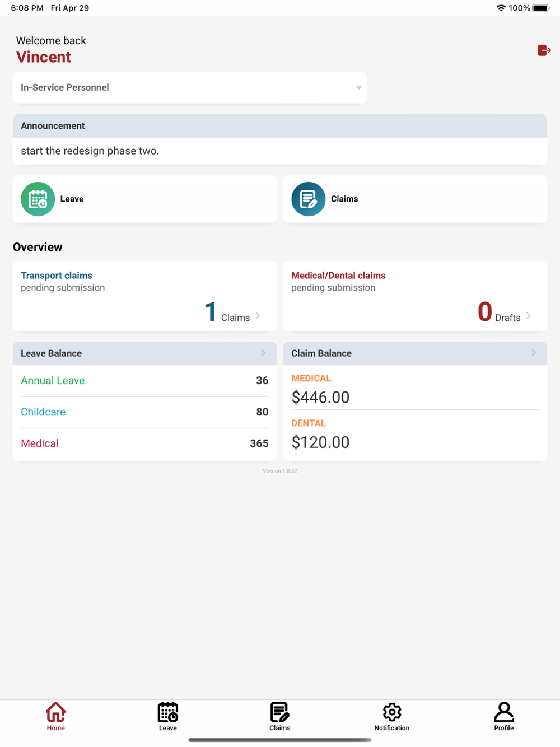Open the Notification gear icon

[x=392, y=712]
